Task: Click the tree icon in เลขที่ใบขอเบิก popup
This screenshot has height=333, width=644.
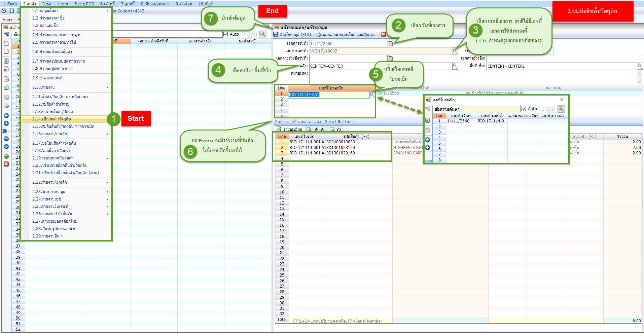Action: tap(428, 109)
